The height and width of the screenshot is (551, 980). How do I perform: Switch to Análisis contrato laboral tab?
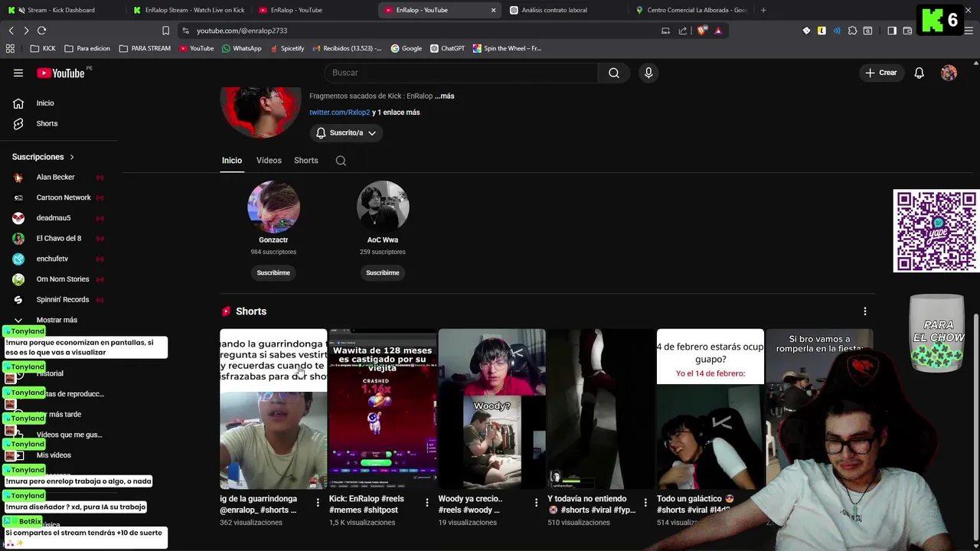click(563, 10)
